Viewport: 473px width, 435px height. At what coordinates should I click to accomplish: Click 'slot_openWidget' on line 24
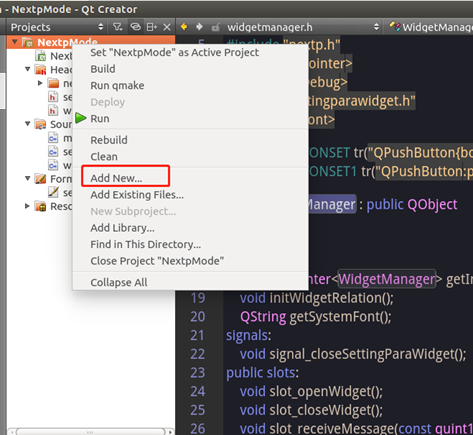320,391
